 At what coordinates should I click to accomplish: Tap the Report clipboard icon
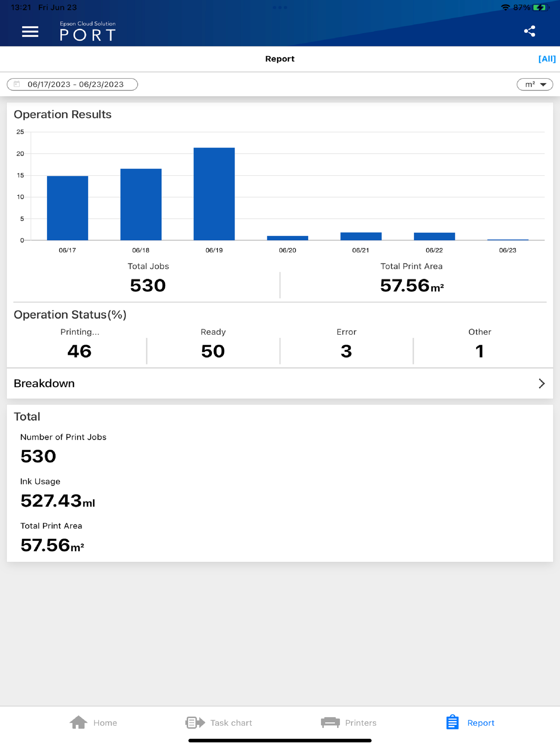(x=452, y=723)
